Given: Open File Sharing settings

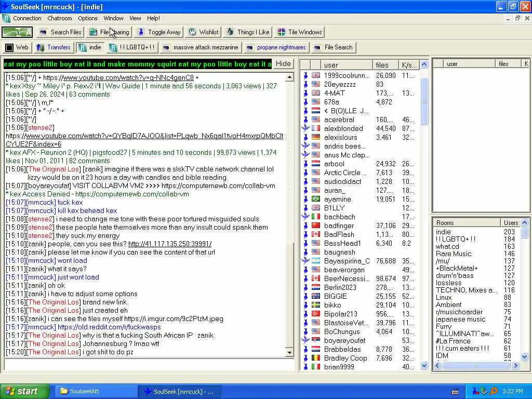Looking at the screenshot, I should (x=109, y=32).
